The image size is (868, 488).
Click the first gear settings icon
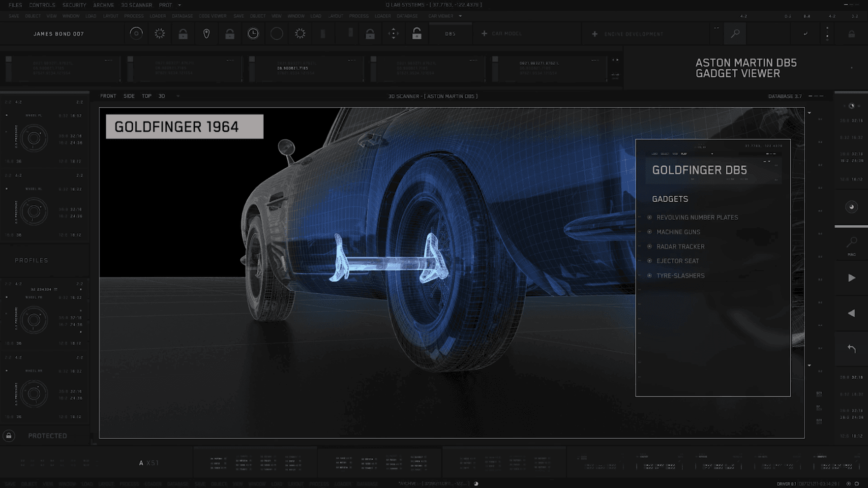(160, 33)
